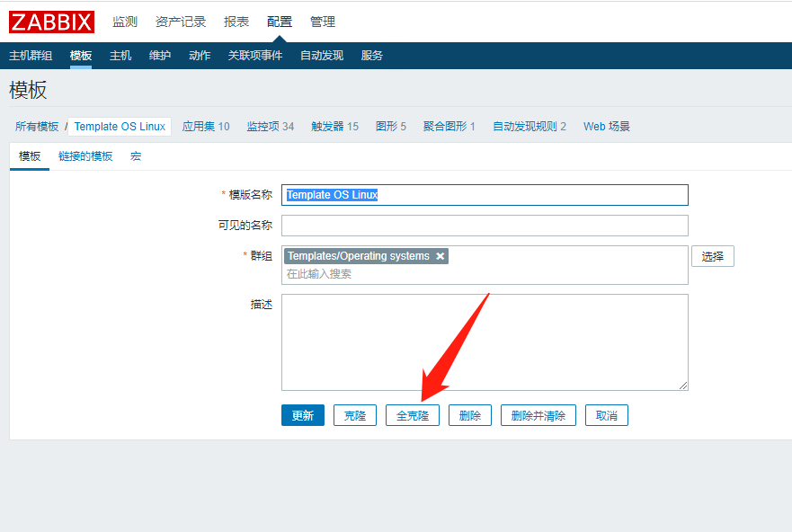Image resolution: width=792 pixels, height=532 pixels.
Task: Click the ZABBIX logo
Action: pyautogui.click(x=51, y=22)
